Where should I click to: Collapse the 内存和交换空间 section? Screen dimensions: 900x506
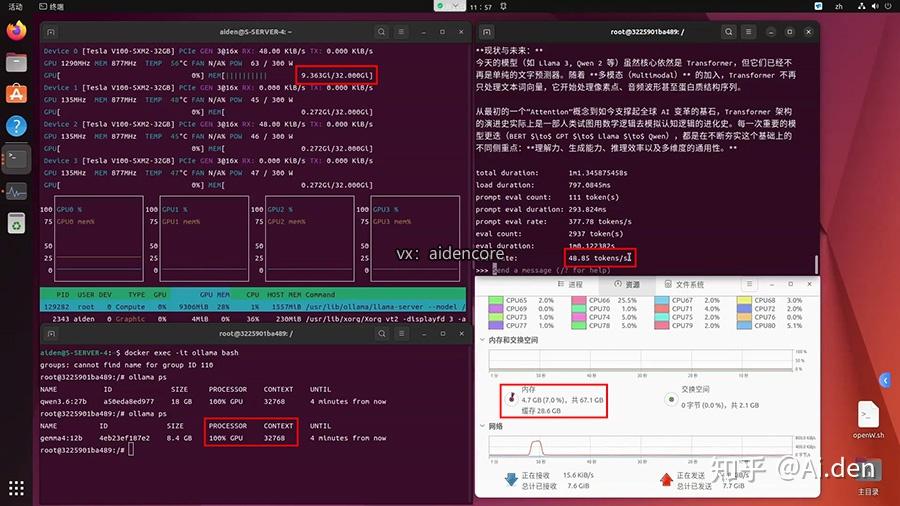tap(483, 340)
